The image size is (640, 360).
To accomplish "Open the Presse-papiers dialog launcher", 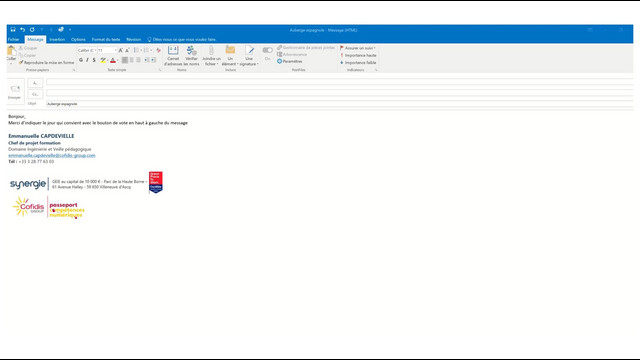I will click(74, 70).
